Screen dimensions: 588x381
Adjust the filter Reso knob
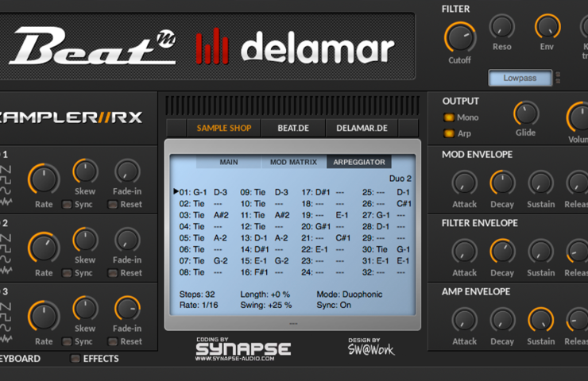(501, 27)
